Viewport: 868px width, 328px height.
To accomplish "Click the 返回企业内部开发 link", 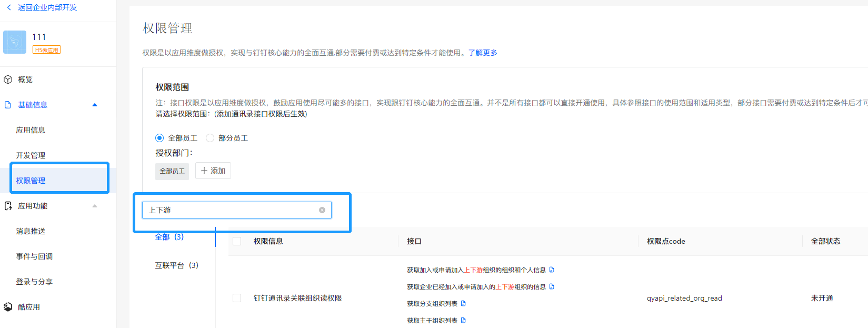I will click(47, 7).
